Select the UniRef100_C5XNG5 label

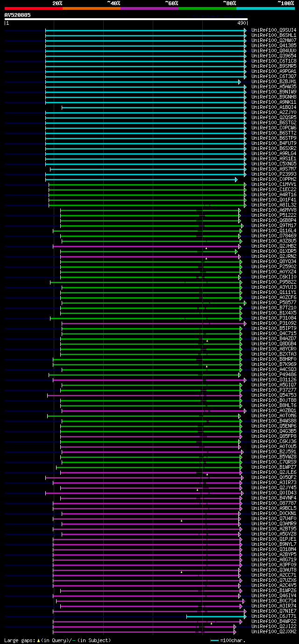pos(274,164)
